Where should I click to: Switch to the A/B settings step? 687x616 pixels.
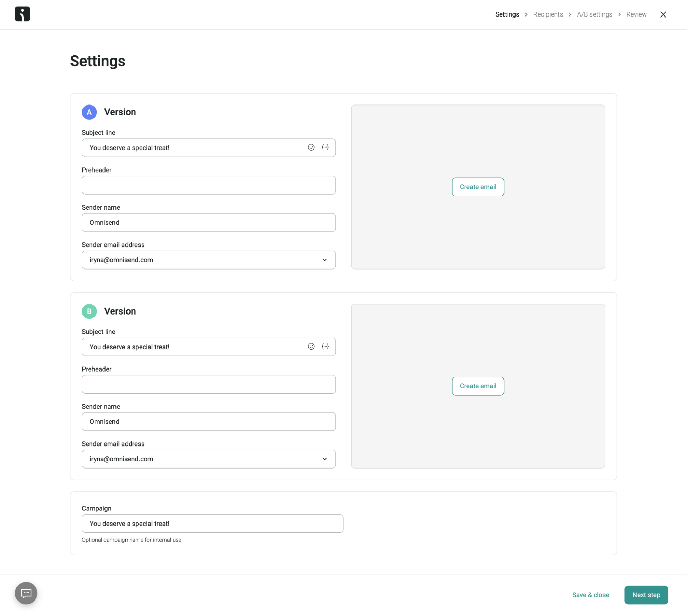click(x=594, y=14)
